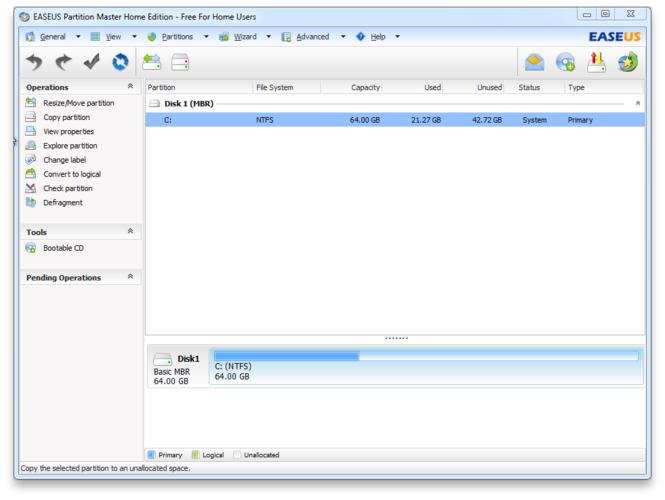Click Copy partition toolbar disk icon

pyautogui.click(x=180, y=62)
